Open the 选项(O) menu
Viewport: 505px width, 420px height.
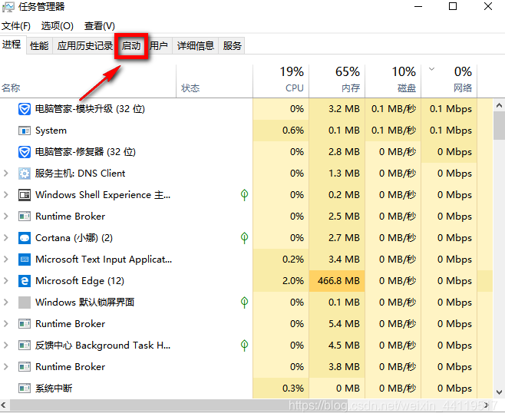58,26
